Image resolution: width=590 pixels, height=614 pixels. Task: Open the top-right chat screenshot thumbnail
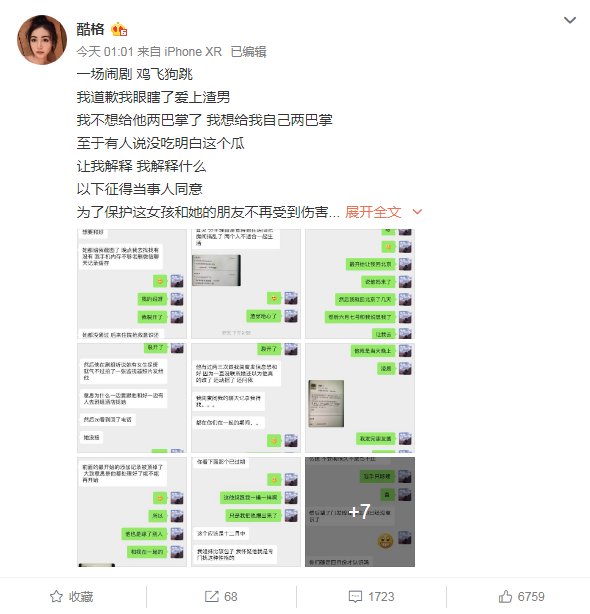coord(360,284)
